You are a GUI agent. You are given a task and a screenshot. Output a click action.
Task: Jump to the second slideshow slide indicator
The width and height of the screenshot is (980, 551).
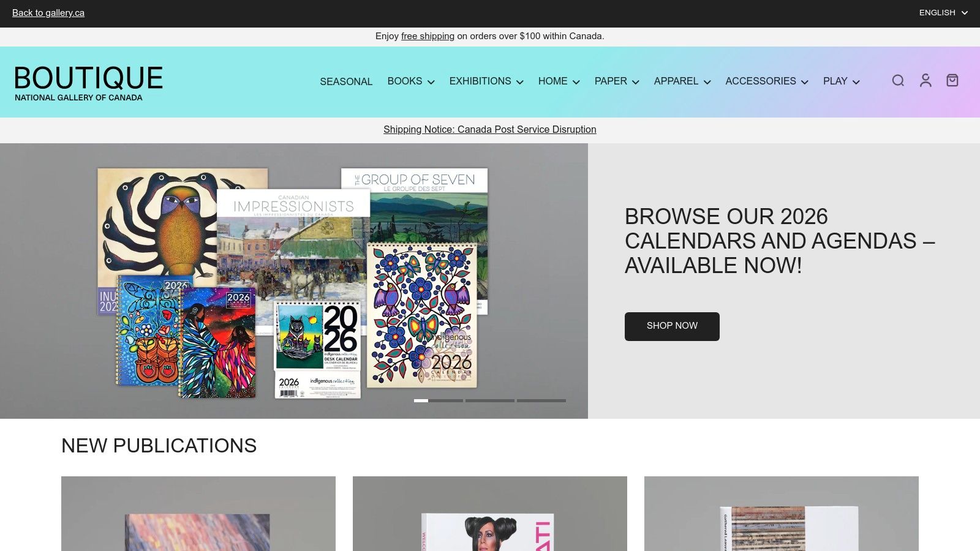490,401
